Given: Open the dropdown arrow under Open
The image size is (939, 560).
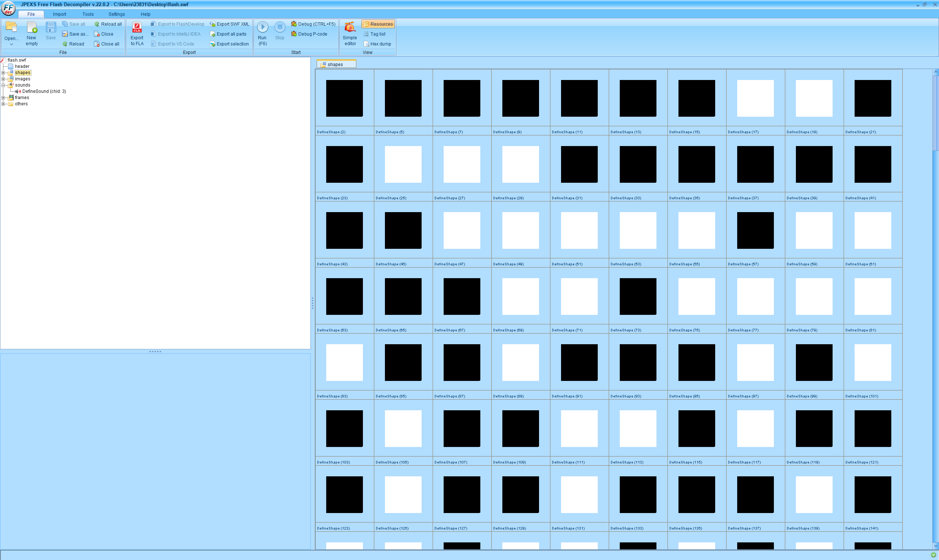Looking at the screenshot, I should tap(11, 44).
